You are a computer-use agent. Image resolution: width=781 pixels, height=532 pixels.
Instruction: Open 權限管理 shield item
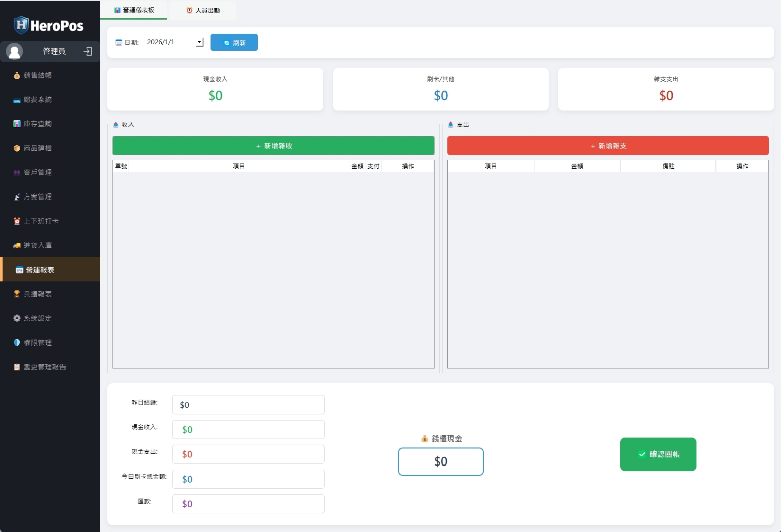38,343
